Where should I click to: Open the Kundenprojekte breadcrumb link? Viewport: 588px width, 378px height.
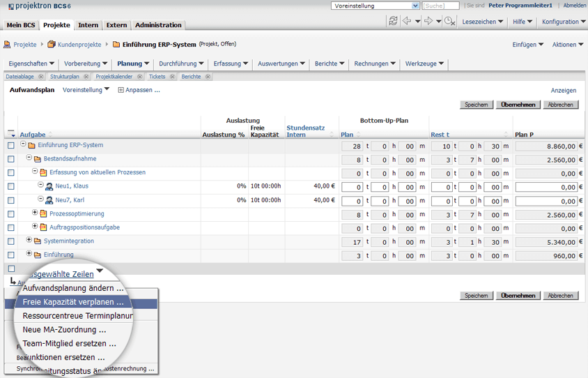79,45
